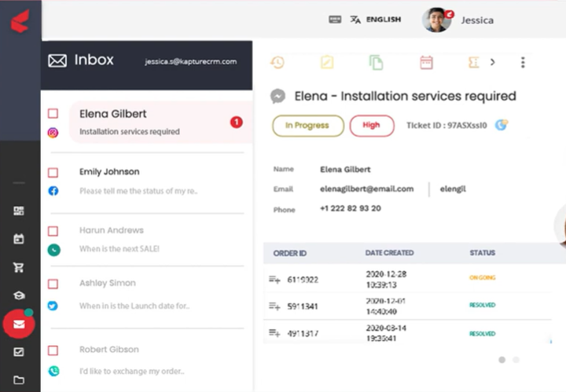This screenshot has width=566, height=392.
Task: Check the Harun Andrews checkbox
Action: 53,231
